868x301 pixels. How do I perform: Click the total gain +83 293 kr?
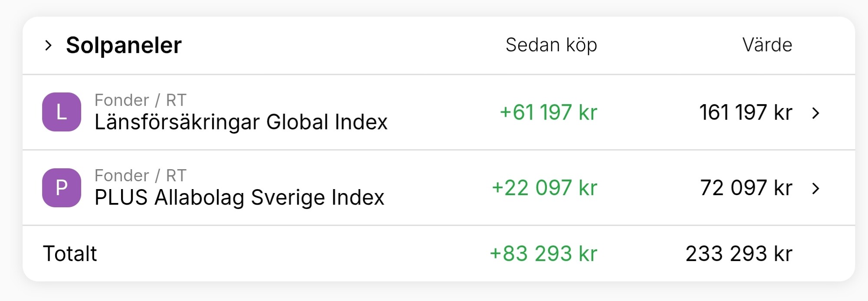point(543,254)
